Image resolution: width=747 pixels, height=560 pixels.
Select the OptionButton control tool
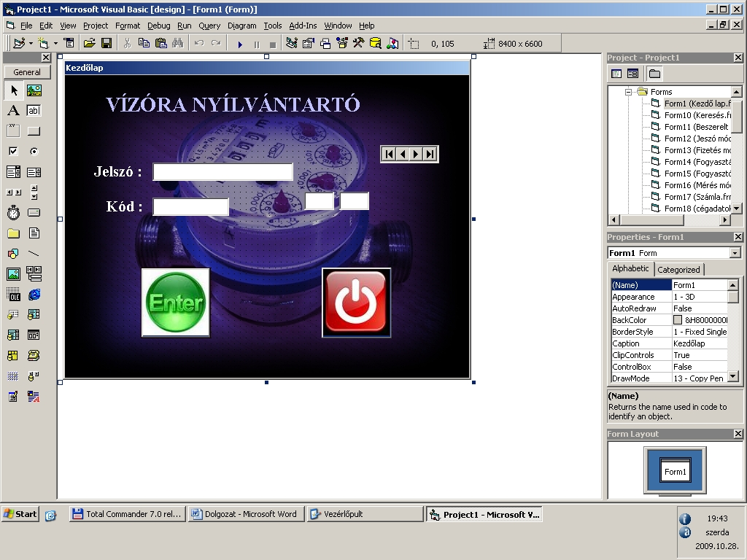coord(34,152)
